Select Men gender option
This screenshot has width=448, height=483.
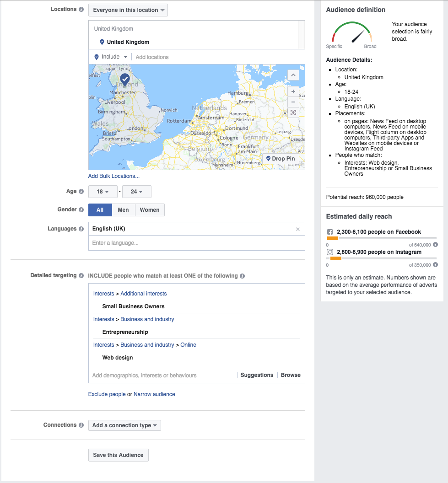tap(123, 210)
